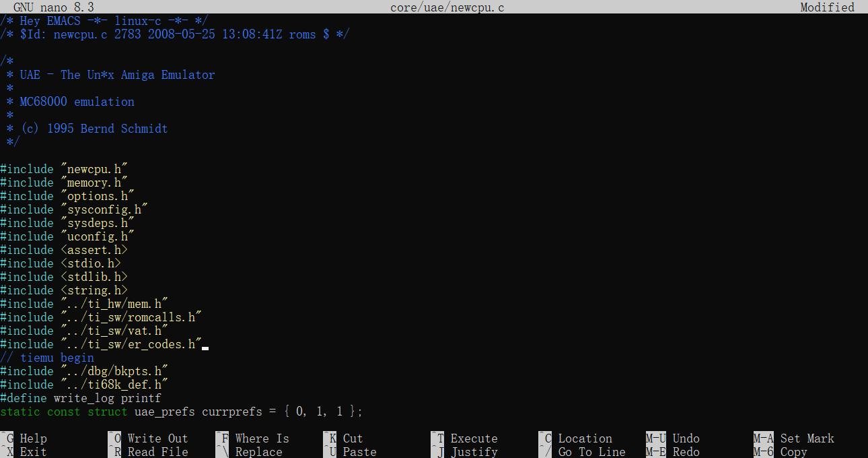Viewport: 868px width, 458px height.
Task: Select the Execute shortcut
Action: (x=474, y=438)
